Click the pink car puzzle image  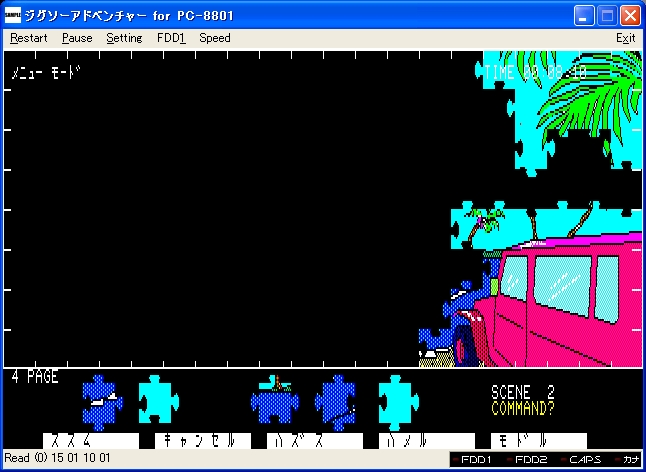coord(565,295)
